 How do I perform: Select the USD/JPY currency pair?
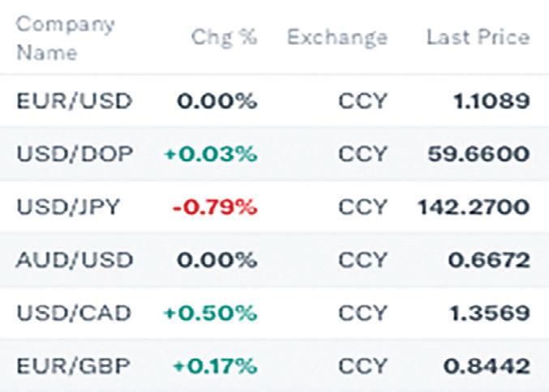67,207
